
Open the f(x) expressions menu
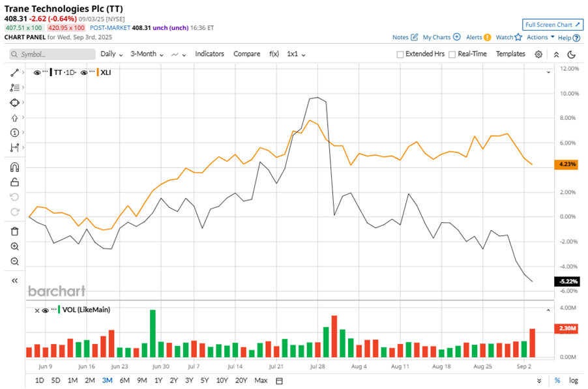274,54
